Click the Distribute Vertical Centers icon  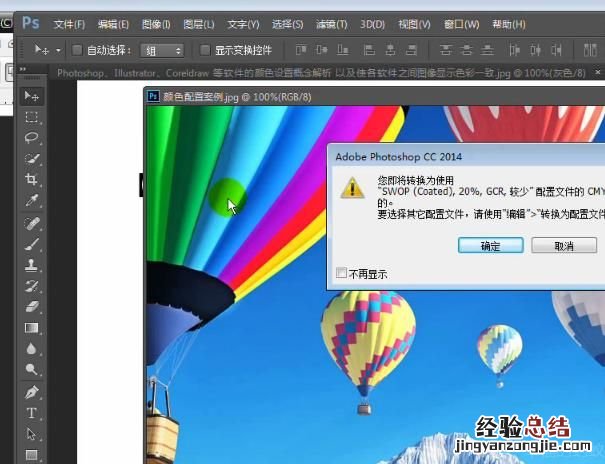466,50
